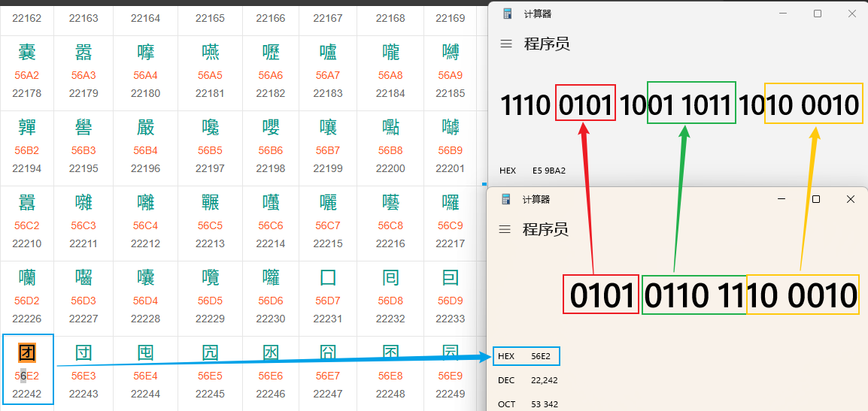Maximize the upper calculator window
Image resolution: width=868 pixels, height=411 pixels.
point(817,14)
